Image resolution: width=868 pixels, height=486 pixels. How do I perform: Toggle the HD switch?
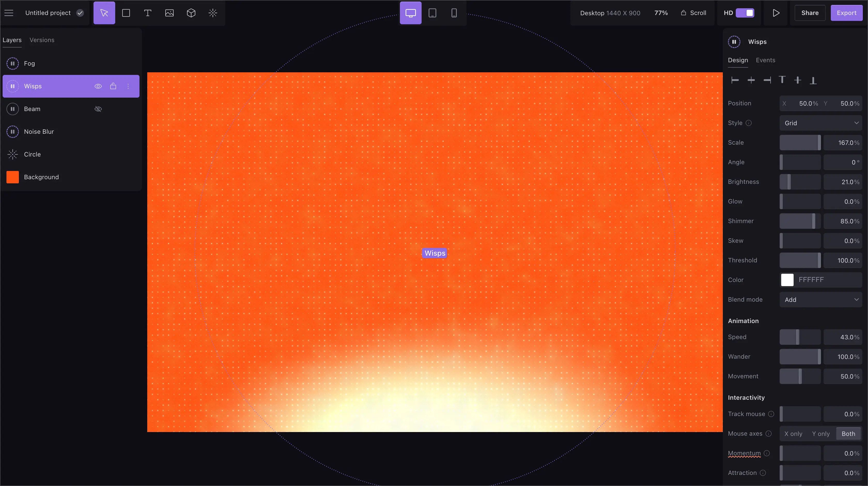[x=745, y=13]
